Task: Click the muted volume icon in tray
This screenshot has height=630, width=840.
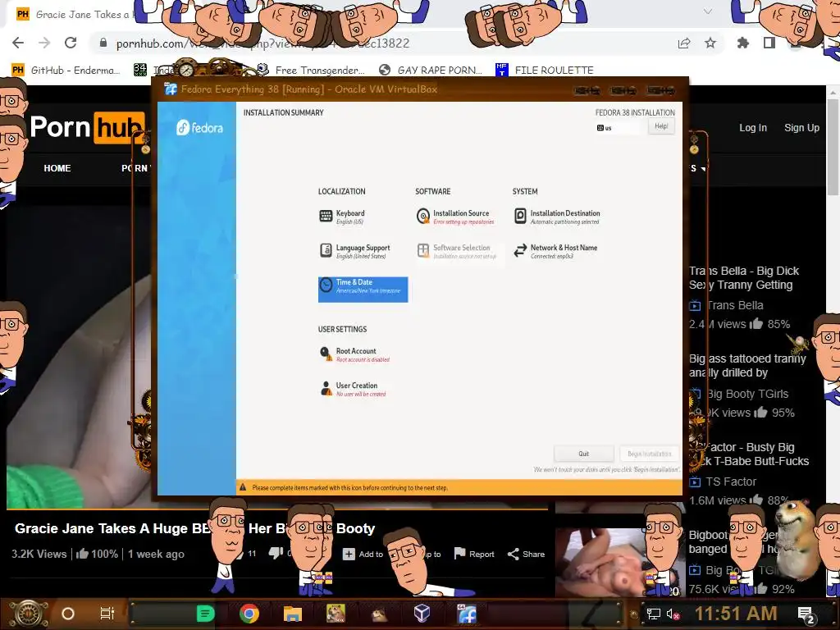Action: 673,614
